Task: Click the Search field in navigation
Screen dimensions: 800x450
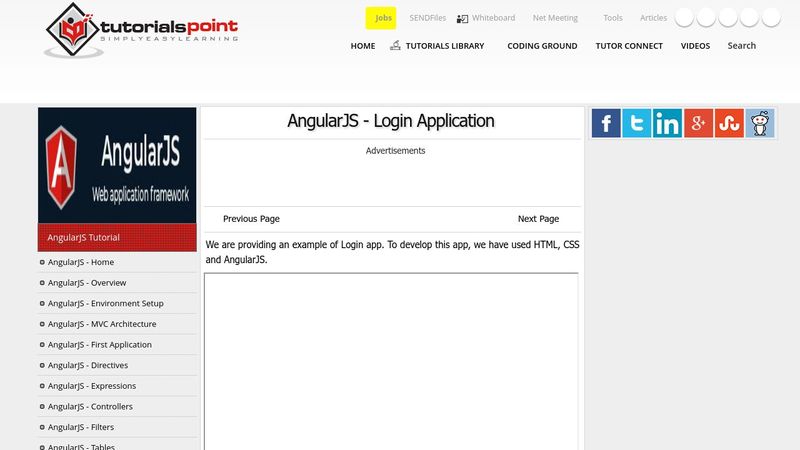Action: pyautogui.click(x=742, y=46)
